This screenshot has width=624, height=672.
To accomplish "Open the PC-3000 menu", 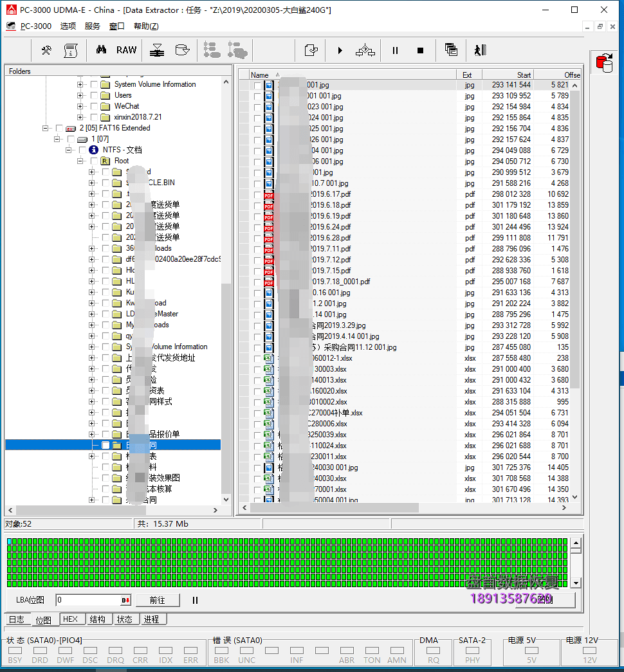I will click(x=36, y=26).
